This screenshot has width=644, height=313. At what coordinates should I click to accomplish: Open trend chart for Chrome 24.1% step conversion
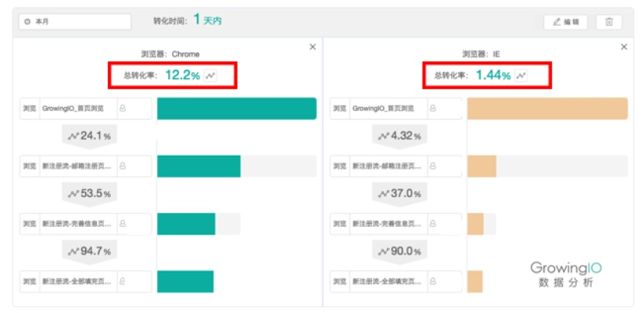pyautogui.click(x=74, y=136)
